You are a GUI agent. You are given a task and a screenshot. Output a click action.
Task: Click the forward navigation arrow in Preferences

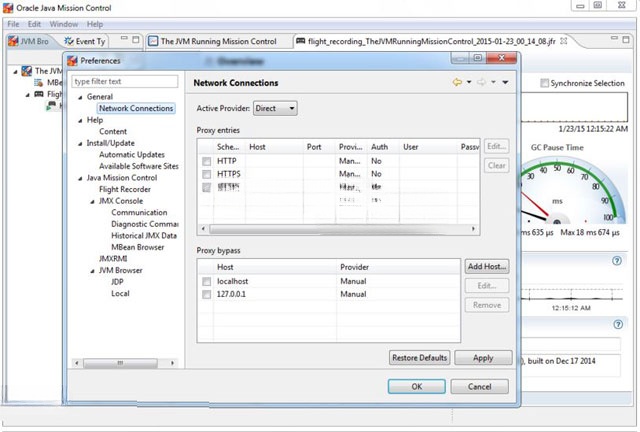[x=482, y=82]
